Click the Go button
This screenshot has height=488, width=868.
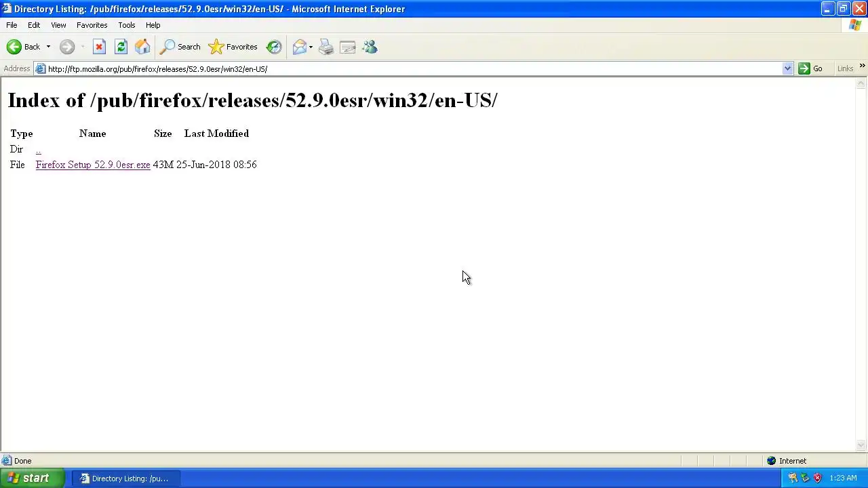[811, 68]
